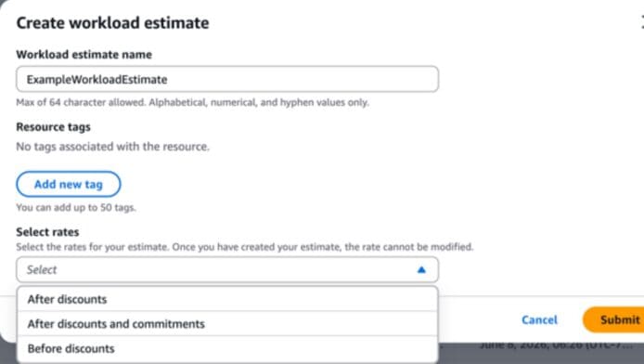Click the Select rates section label
The height and width of the screenshot is (364, 644).
coord(47,232)
